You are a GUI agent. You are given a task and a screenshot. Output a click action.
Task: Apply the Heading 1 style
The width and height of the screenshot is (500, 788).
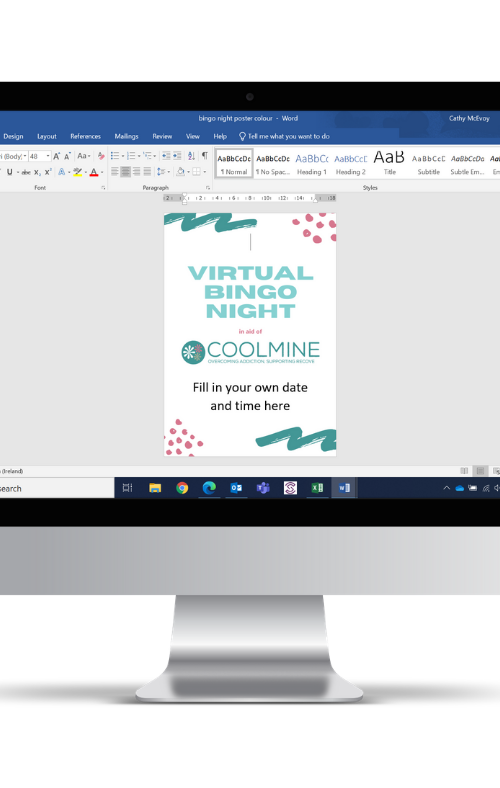312,164
